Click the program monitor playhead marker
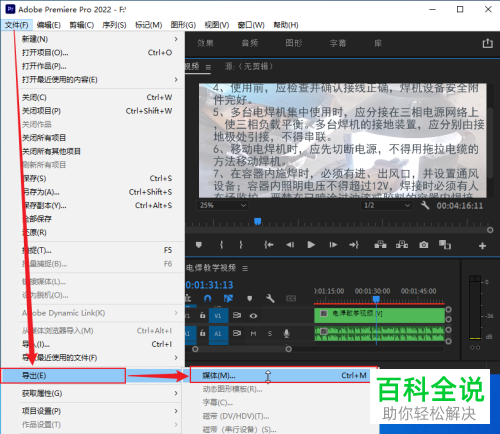The width and height of the screenshot is (500, 434). click(x=258, y=221)
